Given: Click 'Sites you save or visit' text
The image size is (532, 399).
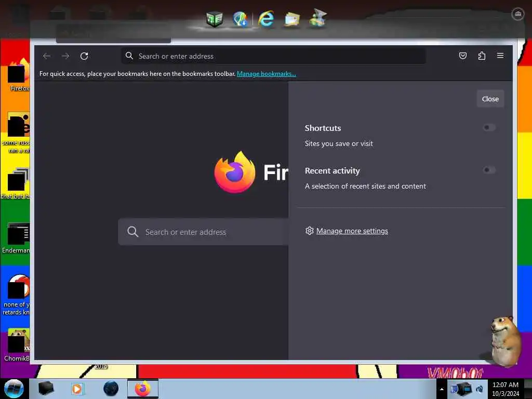Looking at the screenshot, I should [x=339, y=143].
